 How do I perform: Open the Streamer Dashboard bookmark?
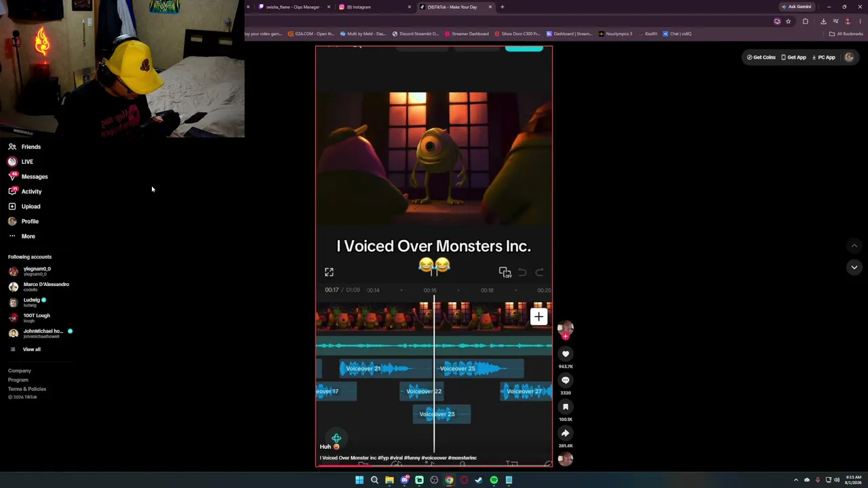click(x=467, y=34)
